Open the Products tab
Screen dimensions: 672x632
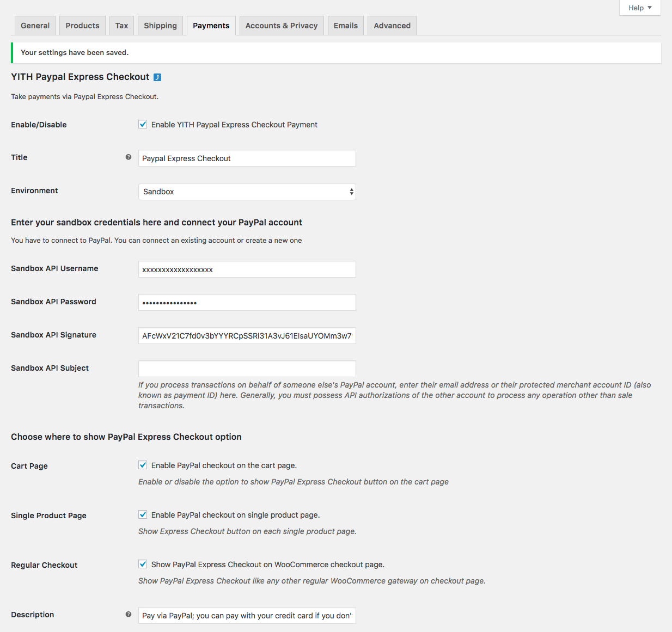click(83, 26)
